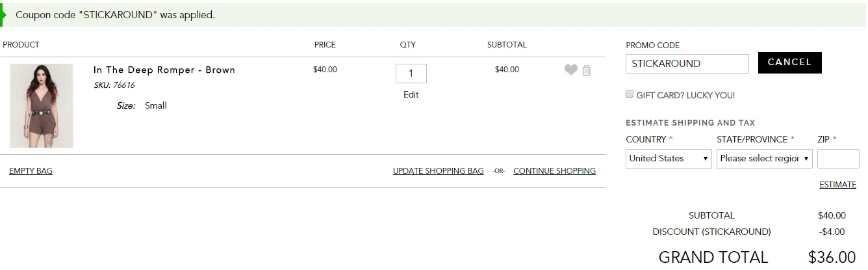Click Continue Shopping link
This screenshot has width=868, height=270.
coord(554,171)
